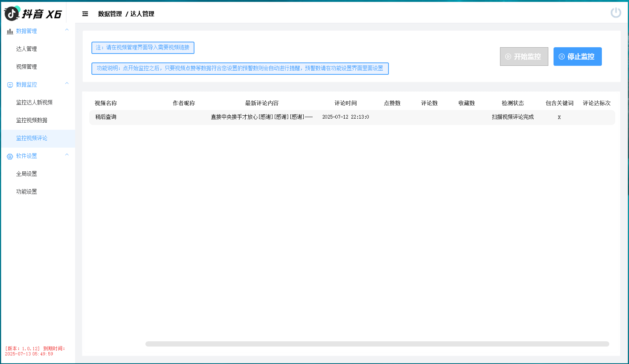The width and height of the screenshot is (629, 364).
Task: Click the Douyin X6 logo
Action: click(x=33, y=13)
